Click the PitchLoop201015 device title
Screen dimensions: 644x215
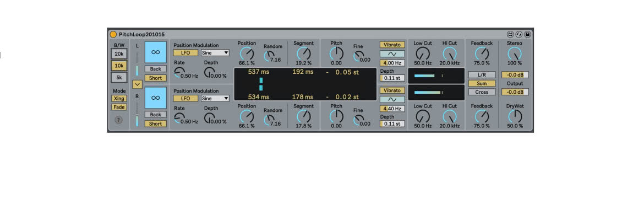pos(141,35)
